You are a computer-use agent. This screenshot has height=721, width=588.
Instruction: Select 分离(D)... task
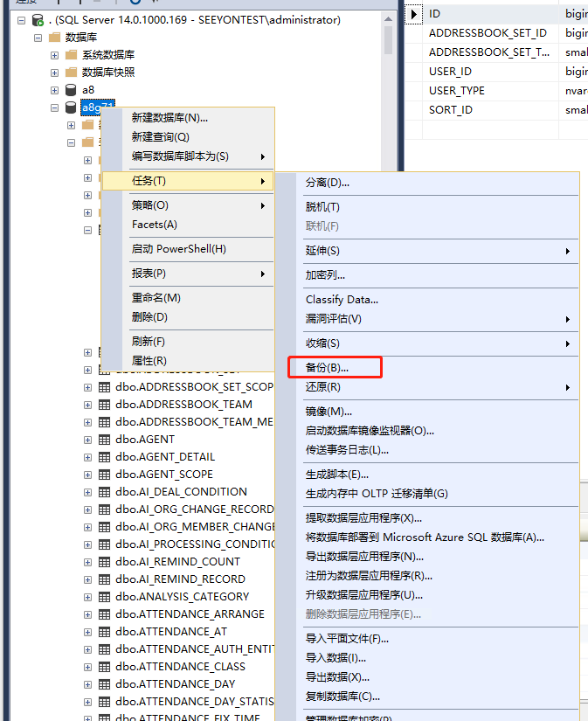(427, 183)
